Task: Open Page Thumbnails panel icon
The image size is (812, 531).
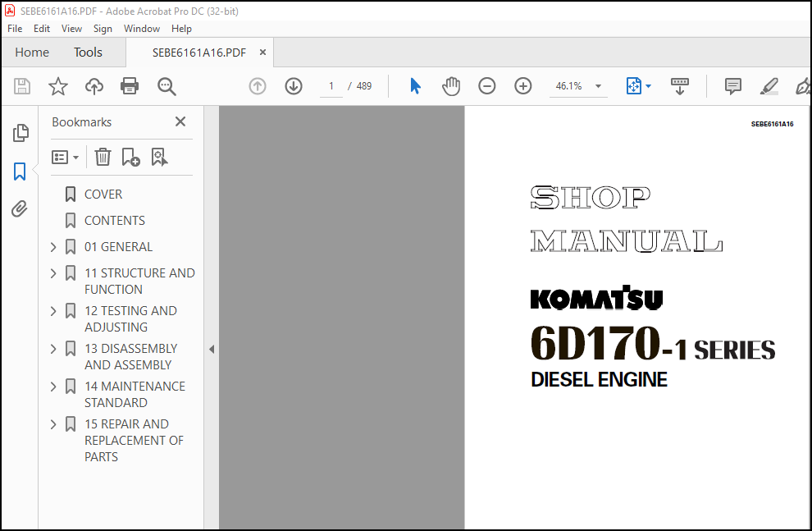Action: click(x=21, y=133)
